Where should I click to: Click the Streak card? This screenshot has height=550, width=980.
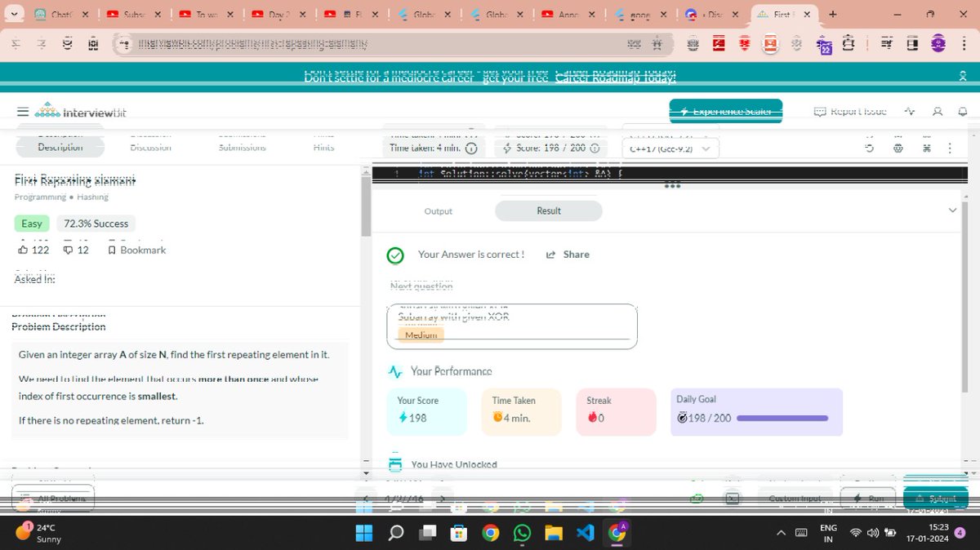(617, 412)
